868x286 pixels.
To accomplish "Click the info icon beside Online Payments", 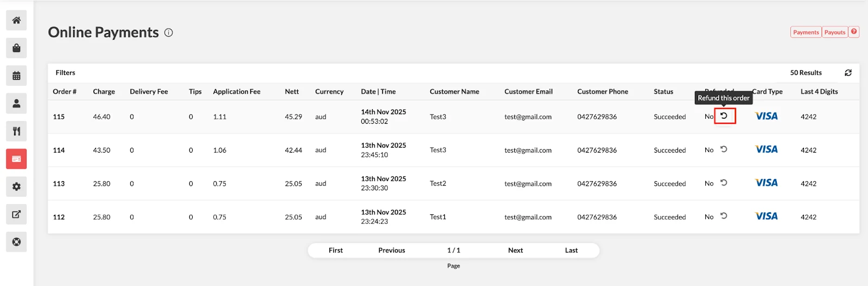I will [169, 33].
